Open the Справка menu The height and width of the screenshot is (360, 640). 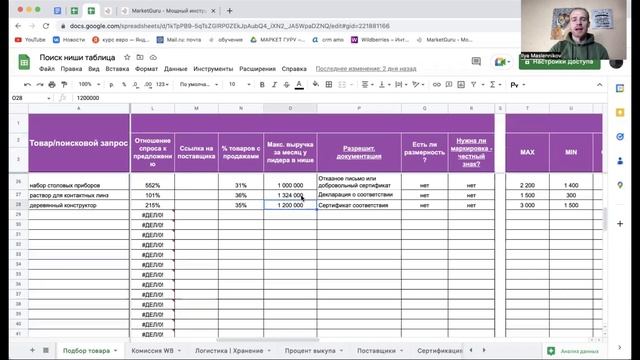tap(294, 69)
